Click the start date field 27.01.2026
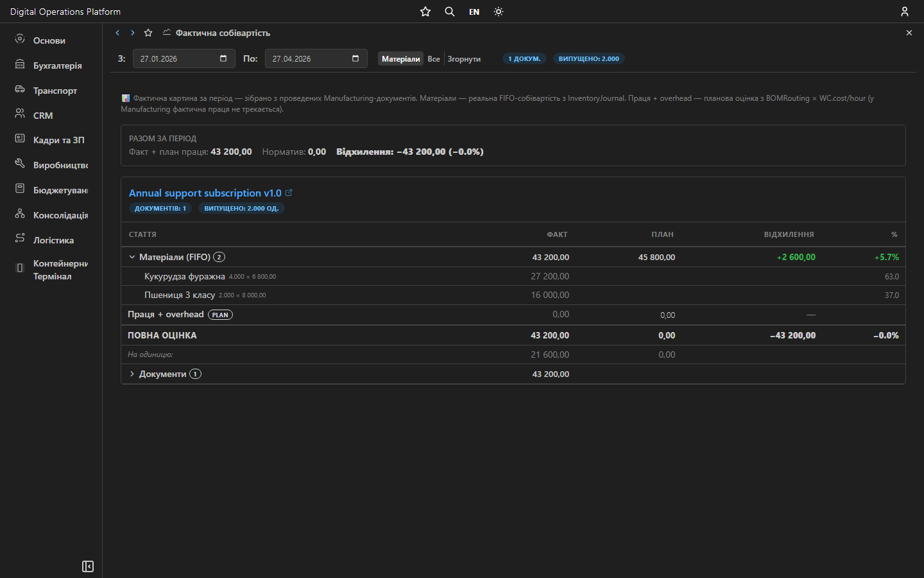Screen dimensions: 924x578 [184, 58]
